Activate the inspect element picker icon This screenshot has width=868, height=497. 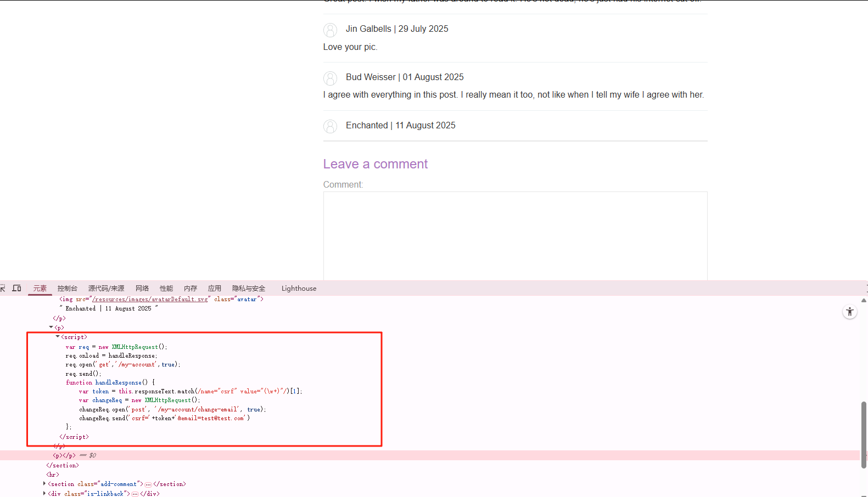[2, 288]
